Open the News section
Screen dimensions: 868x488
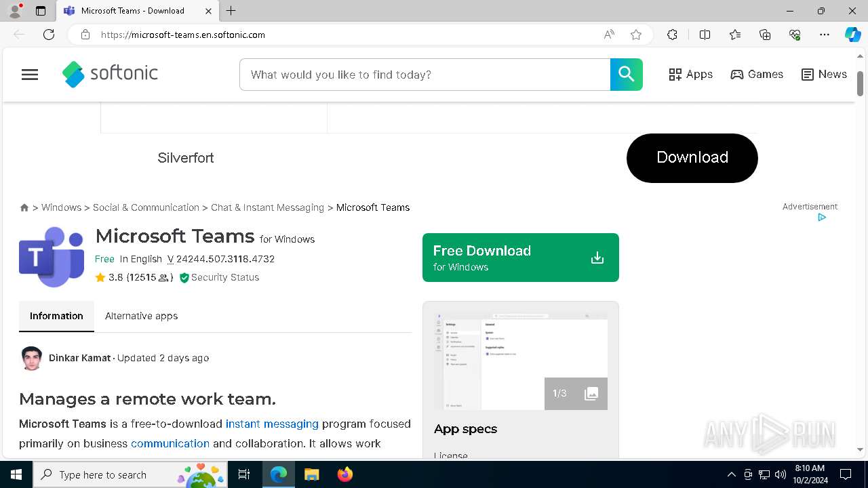(x=824, y=75)
